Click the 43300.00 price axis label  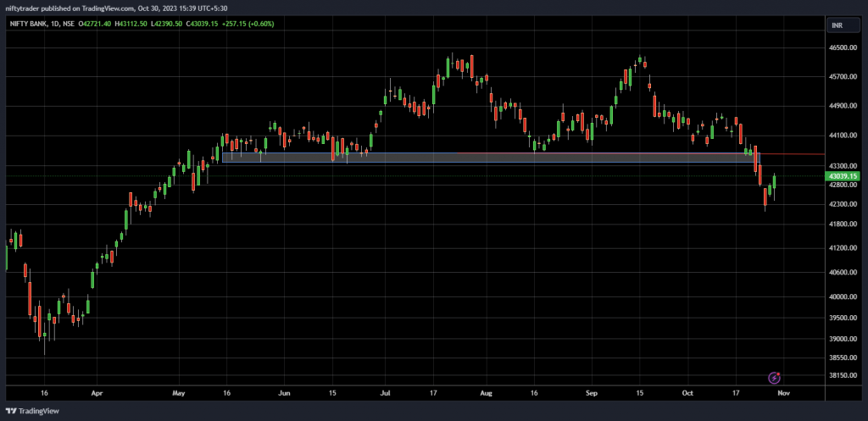pos(843,166)
